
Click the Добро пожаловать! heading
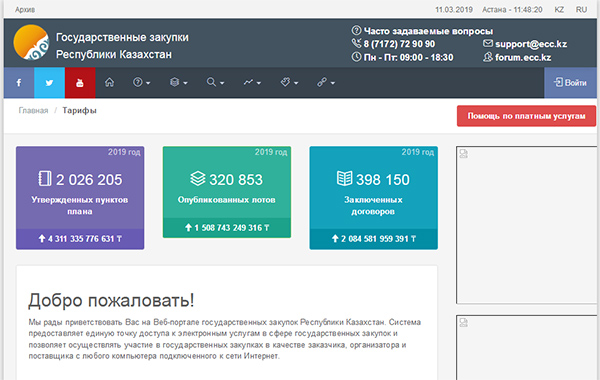pyautogui.click(x=111, y=300)
